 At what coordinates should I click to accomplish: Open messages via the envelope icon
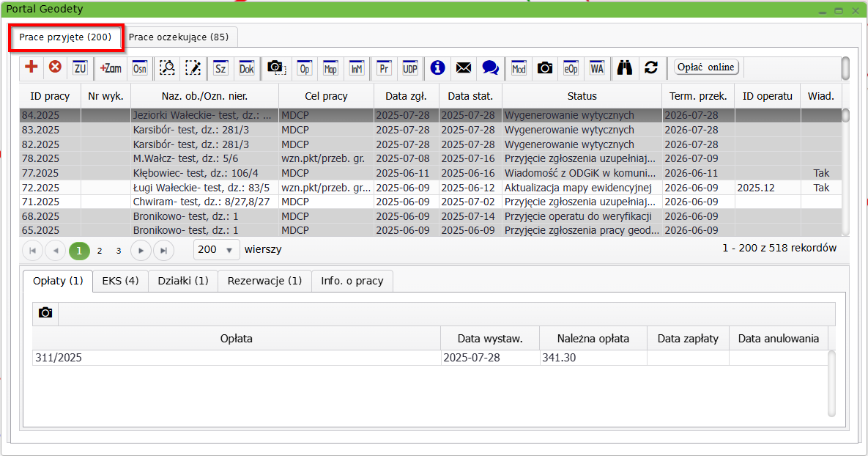(x=464, y=67)
